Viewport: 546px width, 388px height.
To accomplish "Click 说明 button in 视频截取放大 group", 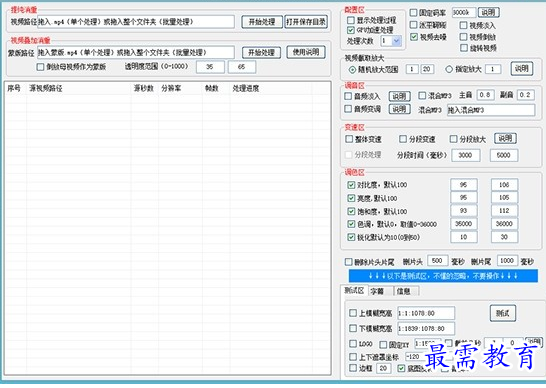I will coord(522,69).
